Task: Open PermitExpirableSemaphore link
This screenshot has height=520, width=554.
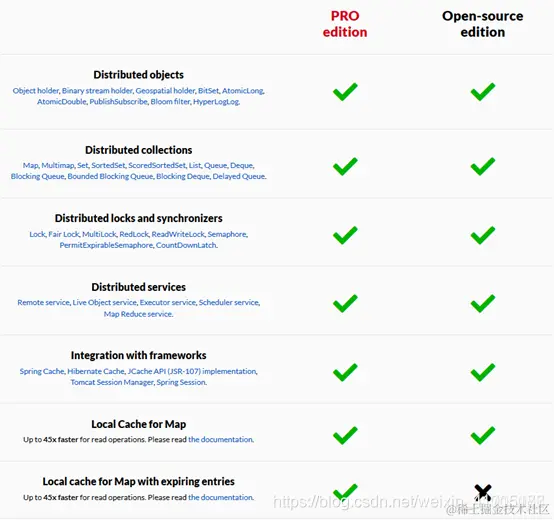Action: click(x=106, y=245)
